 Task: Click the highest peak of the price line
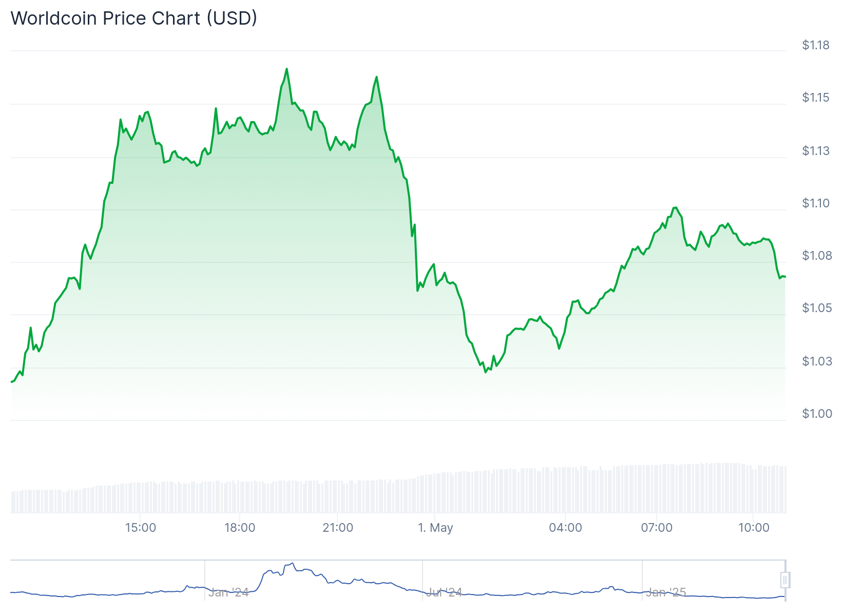click(x=286, y=69)
